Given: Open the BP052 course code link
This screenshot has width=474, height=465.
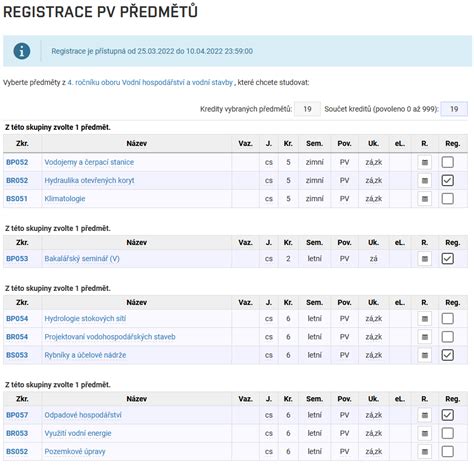Looking at the screenshot, I should click(17, 162).
